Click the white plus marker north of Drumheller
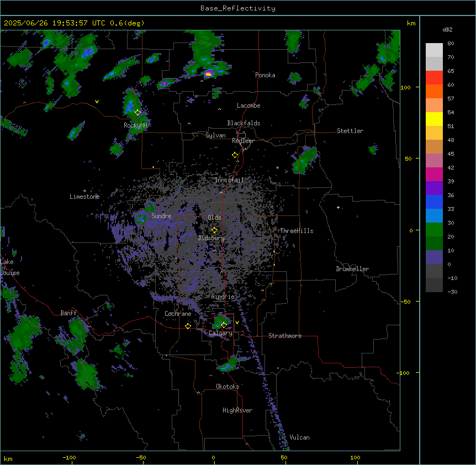The width and height of the screenshot is (476, 465). [x=338, y=207]
